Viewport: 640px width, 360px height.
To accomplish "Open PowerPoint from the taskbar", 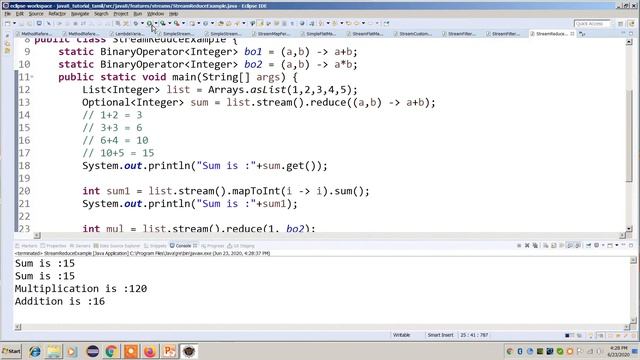I will click(x=169, y=351).
